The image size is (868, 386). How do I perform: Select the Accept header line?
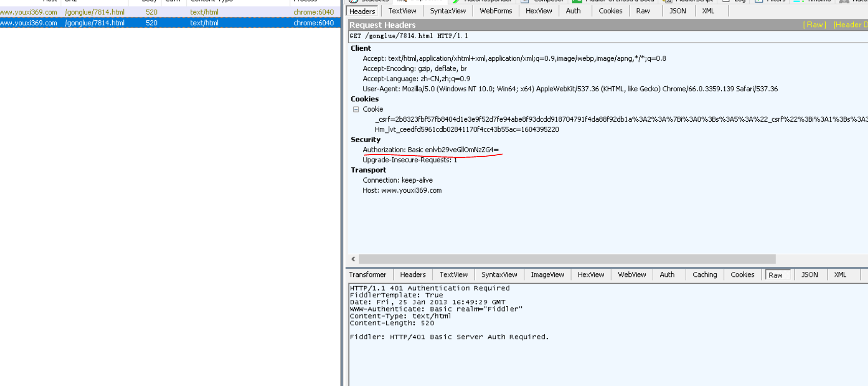point(514,58)
